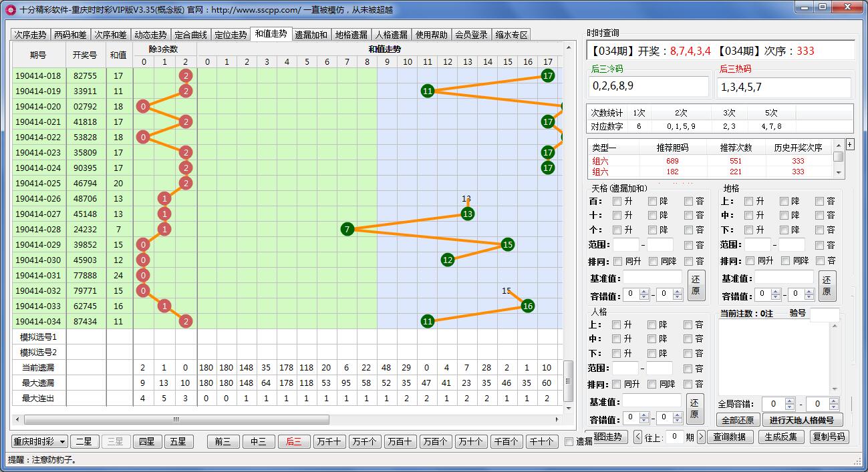This screenshot has width=868, height=472.
Task: Click the 验号 input field
Action: pyautogui.click(x=824, y=315)
